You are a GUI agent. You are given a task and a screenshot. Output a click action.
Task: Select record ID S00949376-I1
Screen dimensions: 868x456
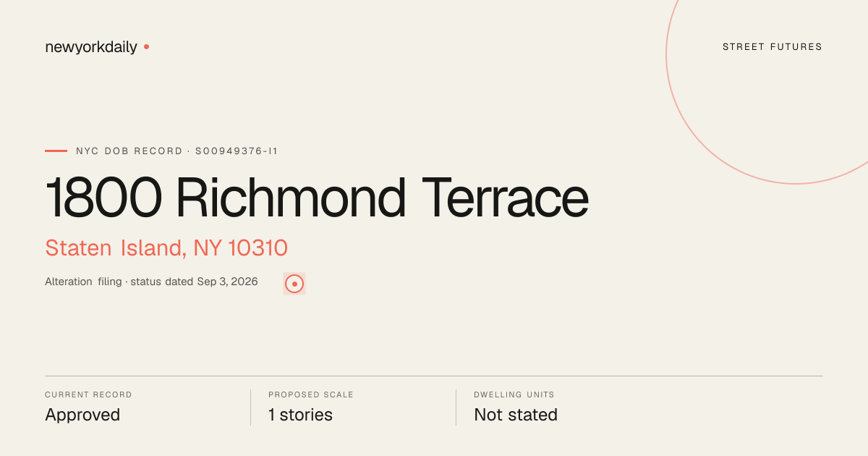tap(237, 151)
